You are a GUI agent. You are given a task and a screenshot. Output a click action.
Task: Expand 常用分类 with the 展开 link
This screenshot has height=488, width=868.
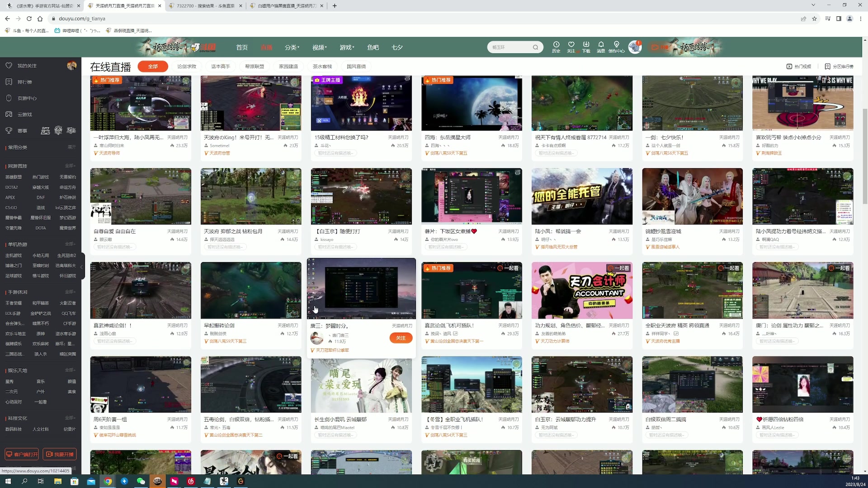(71, 147)
